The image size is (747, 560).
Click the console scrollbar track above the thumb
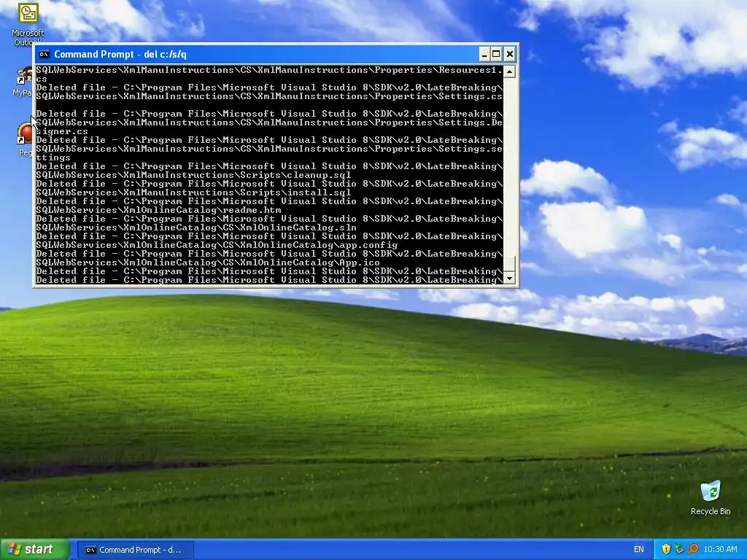[x=509, y=167]
